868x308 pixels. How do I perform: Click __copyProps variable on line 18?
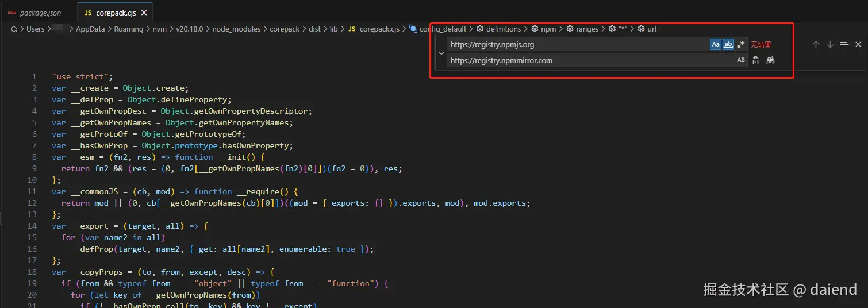pyautogui.click(x=97, y=272)
